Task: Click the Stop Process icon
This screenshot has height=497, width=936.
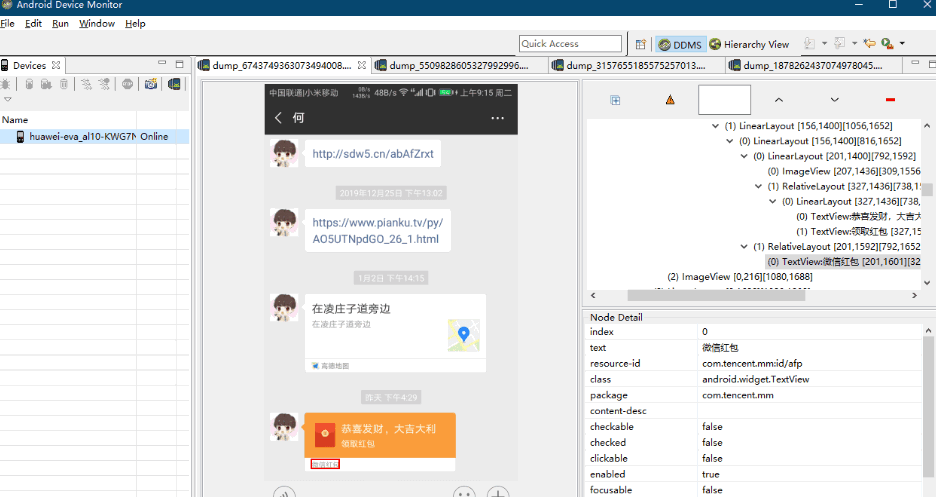Action: pos(127,84)
